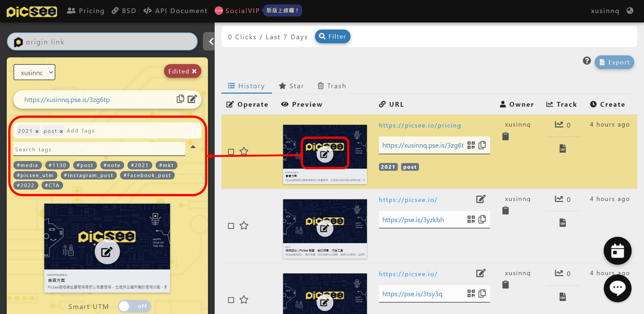
Task: Remove the post tag
Action: pos(61,131)
